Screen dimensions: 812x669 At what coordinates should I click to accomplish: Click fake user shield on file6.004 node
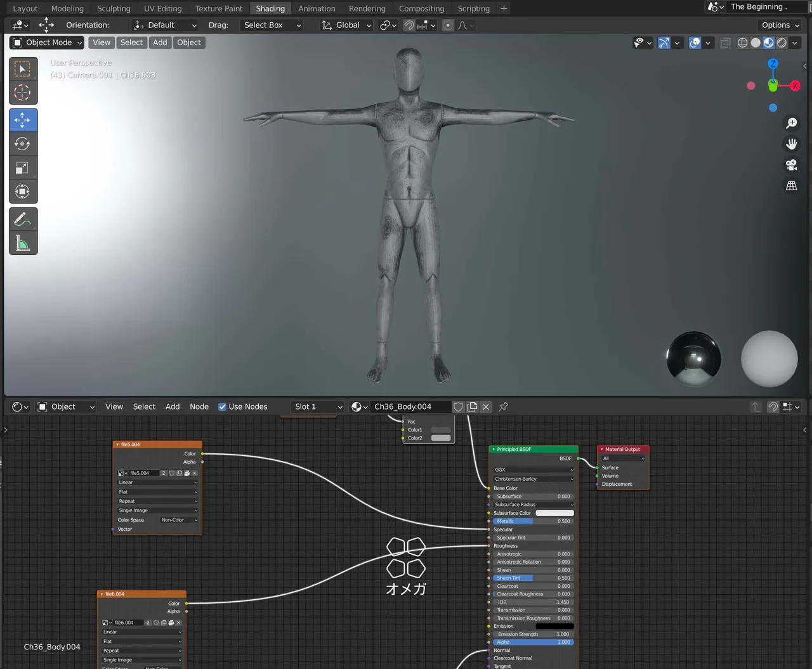156,623
